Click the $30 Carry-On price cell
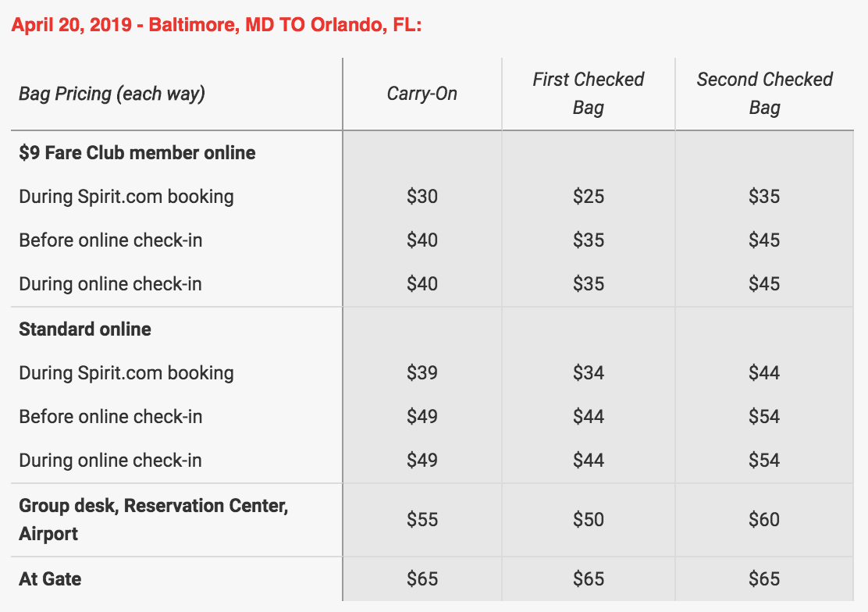The height and width of the screenshot is (612, 868). (422, 197)
